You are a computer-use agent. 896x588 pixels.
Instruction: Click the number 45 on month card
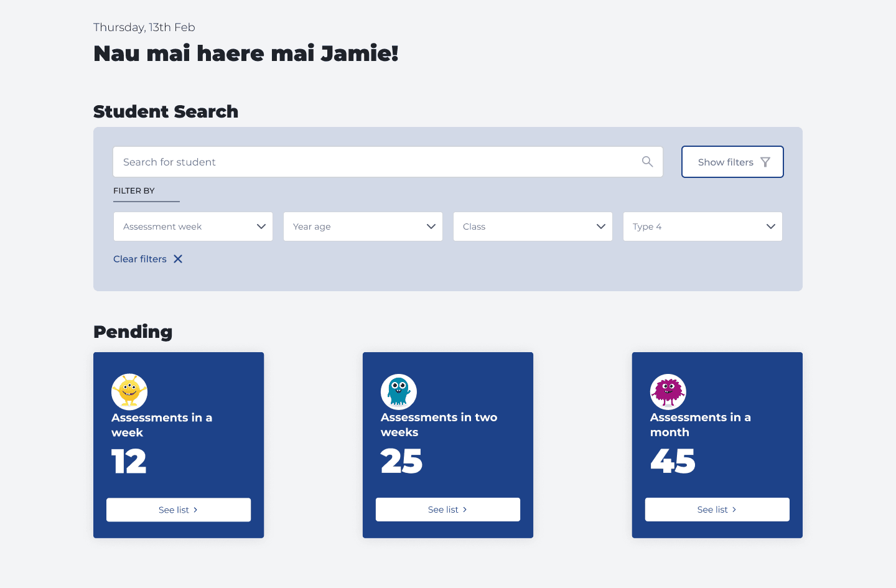coord(673,462)
